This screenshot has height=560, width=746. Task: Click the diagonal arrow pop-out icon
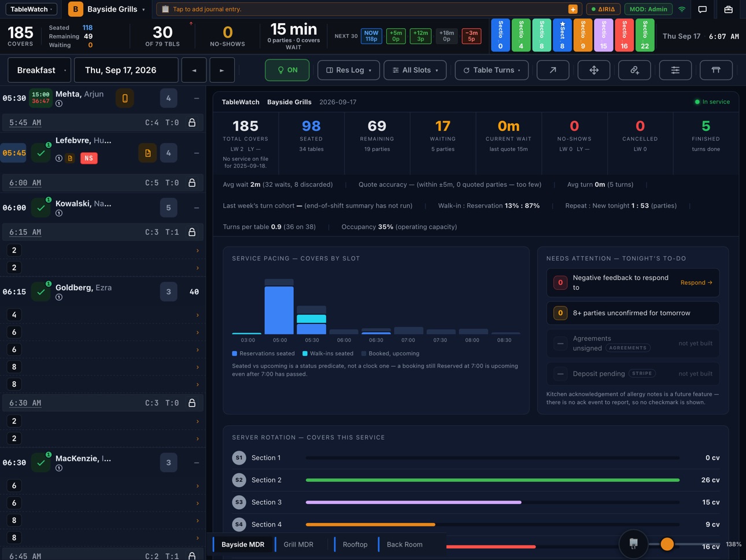pyautogui.click(x=553, y=70)
